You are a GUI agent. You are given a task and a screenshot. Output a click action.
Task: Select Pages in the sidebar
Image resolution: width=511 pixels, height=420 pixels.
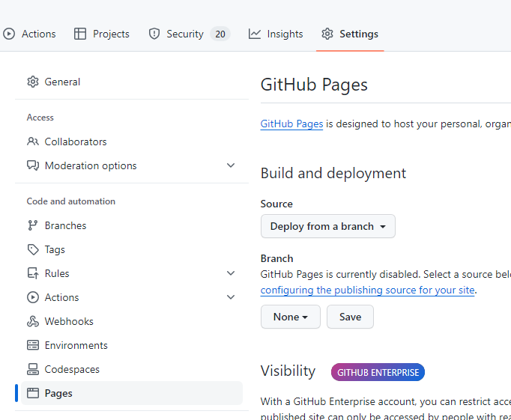click(x=132, y=393)
